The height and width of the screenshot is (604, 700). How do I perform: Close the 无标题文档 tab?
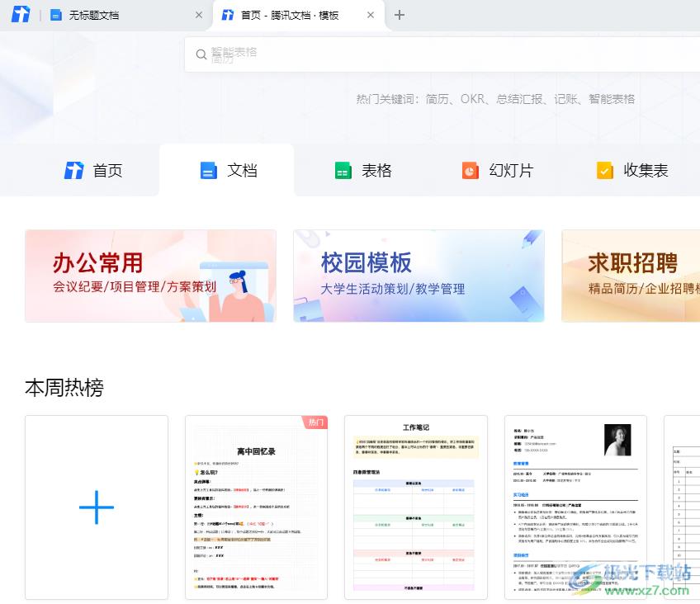[x=198, y=15]
